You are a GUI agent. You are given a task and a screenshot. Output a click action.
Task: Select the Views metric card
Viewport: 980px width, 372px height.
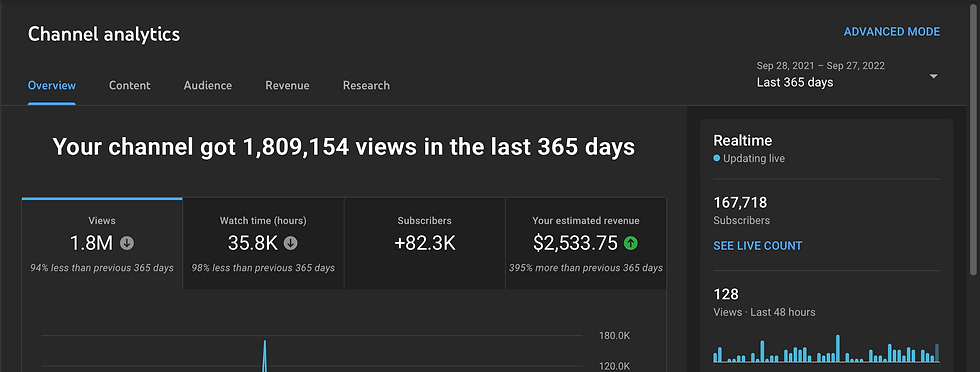click(x=102, y=244)
